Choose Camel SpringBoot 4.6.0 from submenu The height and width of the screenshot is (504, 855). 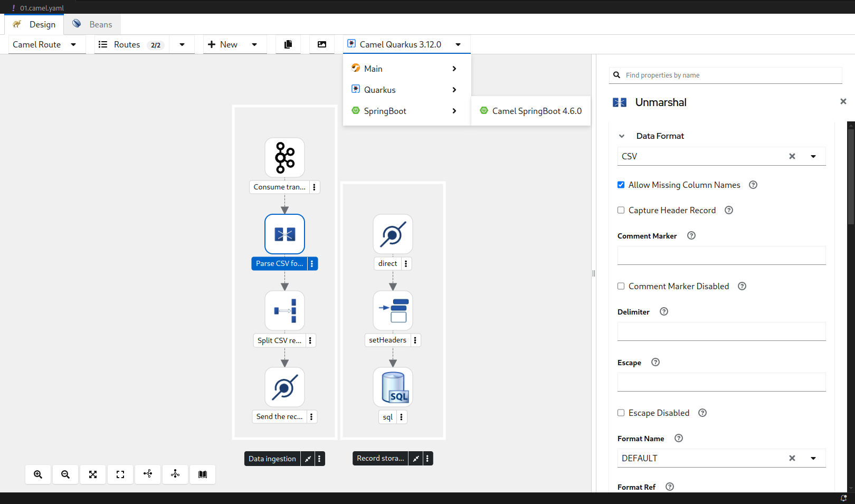(531, 111)
